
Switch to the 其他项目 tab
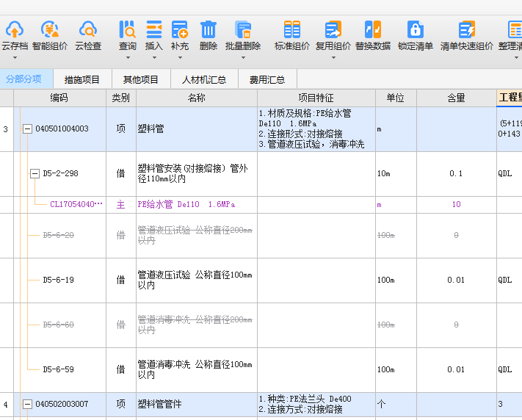click(x=141, y=79)
